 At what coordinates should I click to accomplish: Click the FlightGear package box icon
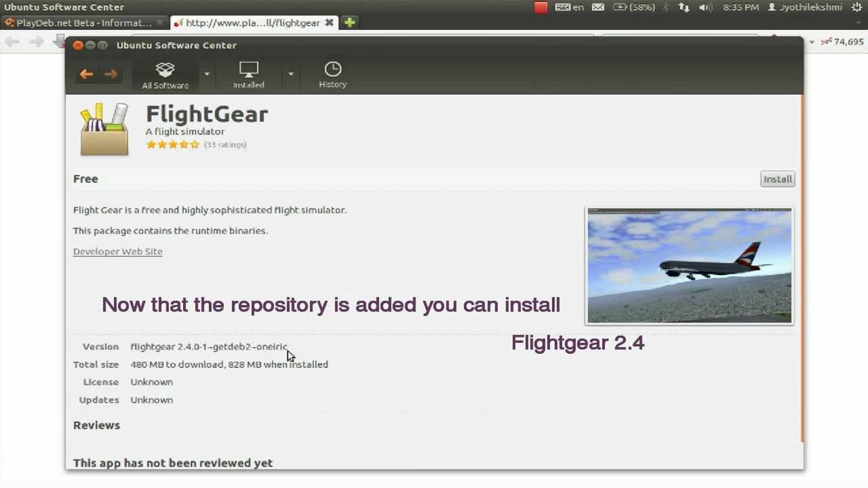104,129
